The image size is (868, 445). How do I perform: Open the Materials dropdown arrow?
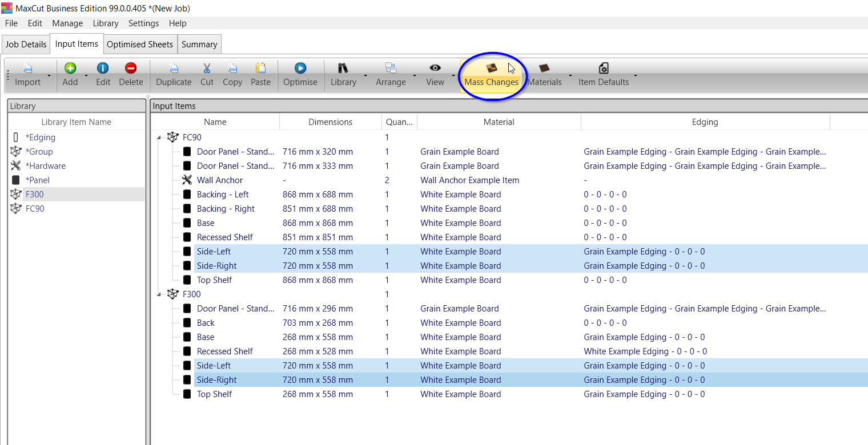coord(570,76)
